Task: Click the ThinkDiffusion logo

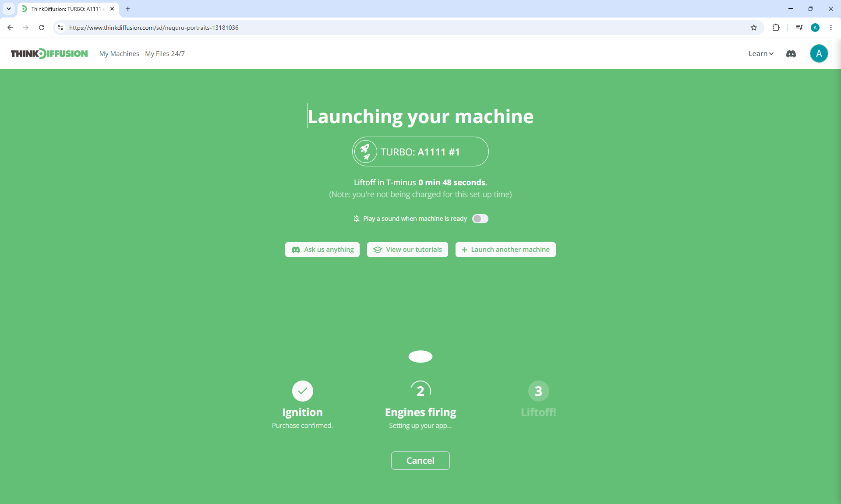Action: point(49,53)
